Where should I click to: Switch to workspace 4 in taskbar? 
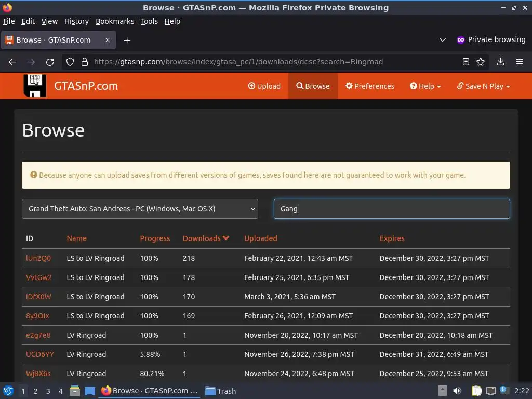[60, 391]
